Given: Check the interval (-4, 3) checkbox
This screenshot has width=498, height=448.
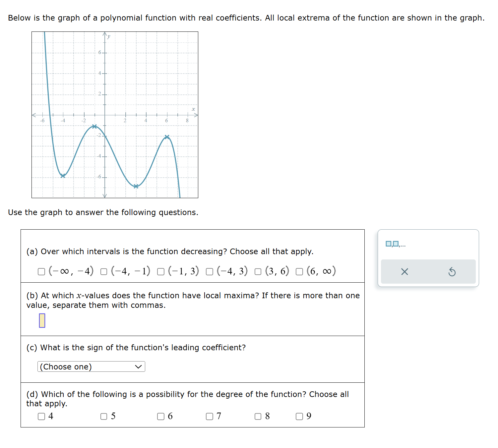Looking at the screenshot, I should click(210, 272).
